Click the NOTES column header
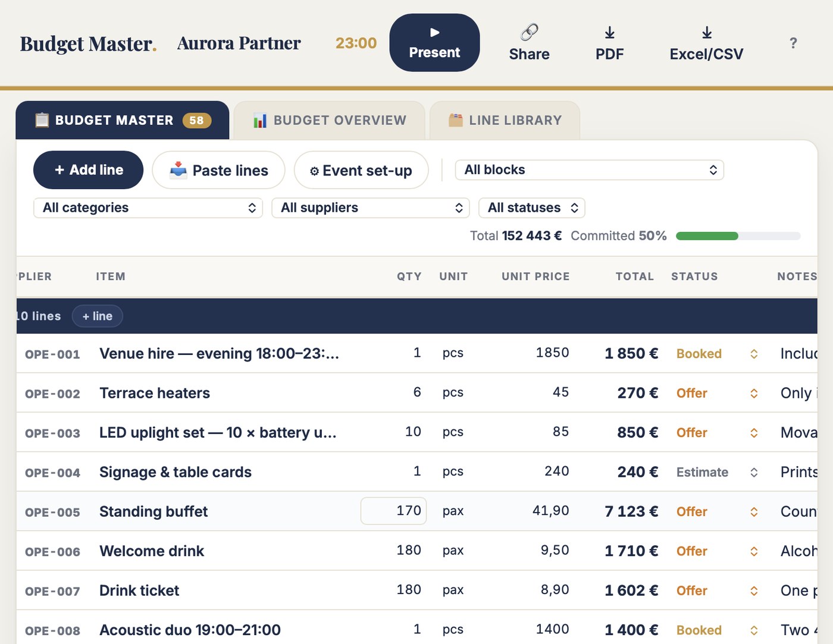Viewport: 833px width, 644px height. [x=797, y=277]
